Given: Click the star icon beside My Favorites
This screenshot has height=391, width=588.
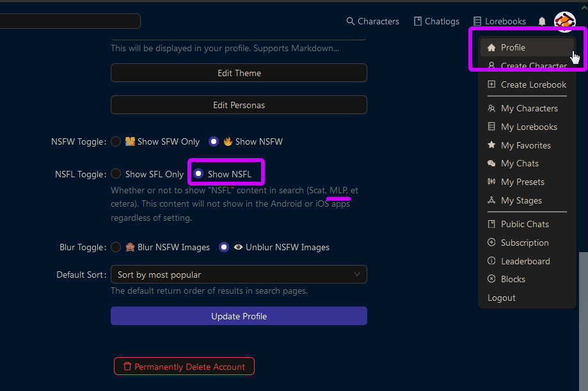Looking at the screenshot, I should click(x=491, y=145).
